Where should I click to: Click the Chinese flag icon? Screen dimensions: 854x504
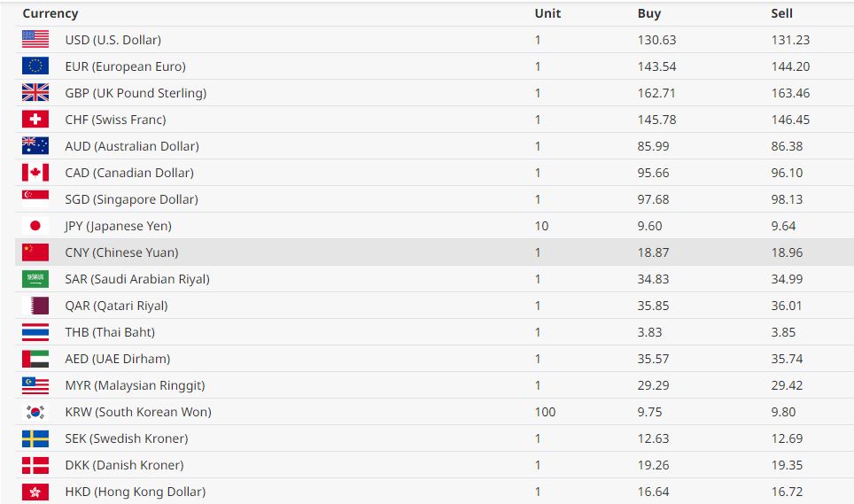35,252
